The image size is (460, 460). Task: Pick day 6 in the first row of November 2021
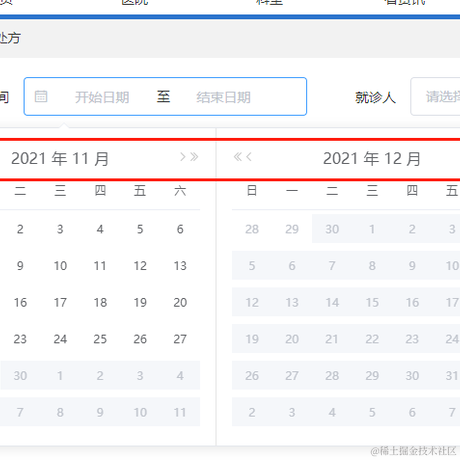(x=180, y=229)
